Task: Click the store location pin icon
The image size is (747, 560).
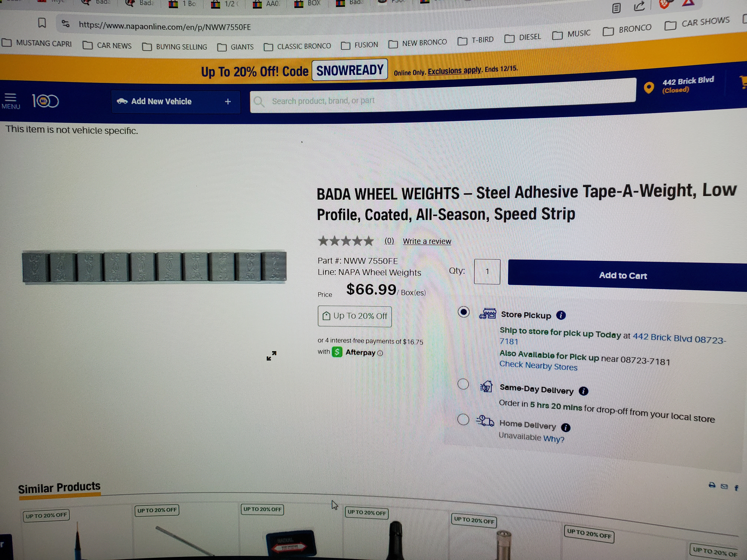Action: point(648,88)
